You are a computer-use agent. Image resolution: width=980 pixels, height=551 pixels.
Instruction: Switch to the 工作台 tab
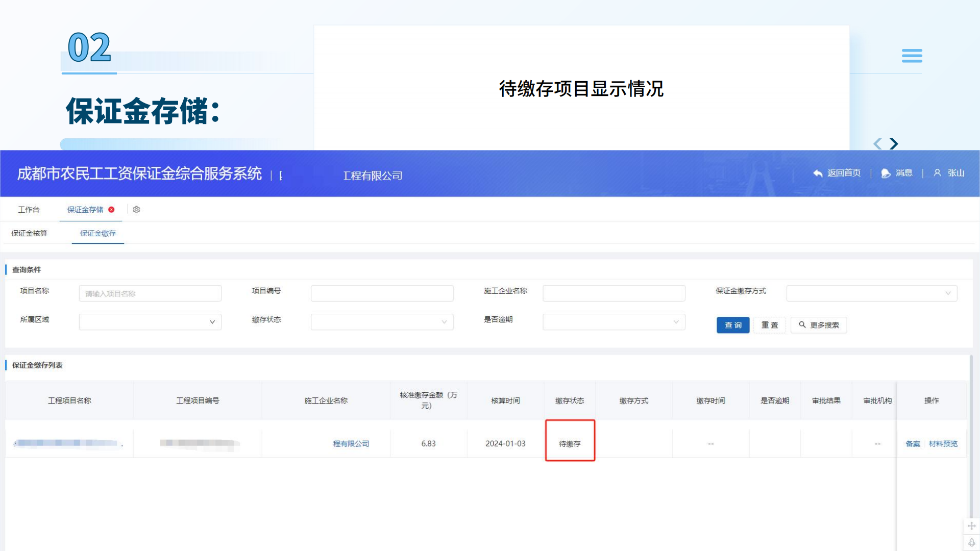click(29, 209)
